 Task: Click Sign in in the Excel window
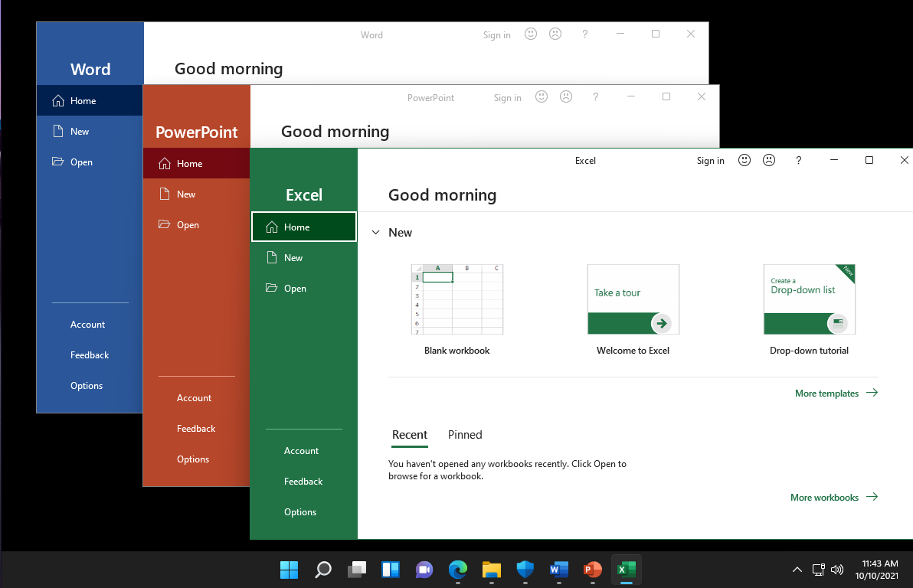coord(710,161)
